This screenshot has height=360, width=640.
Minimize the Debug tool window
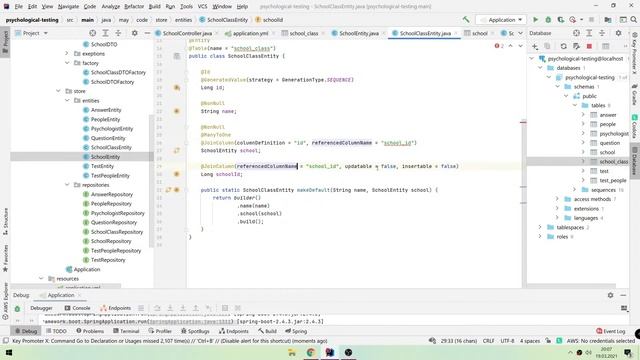623,295
